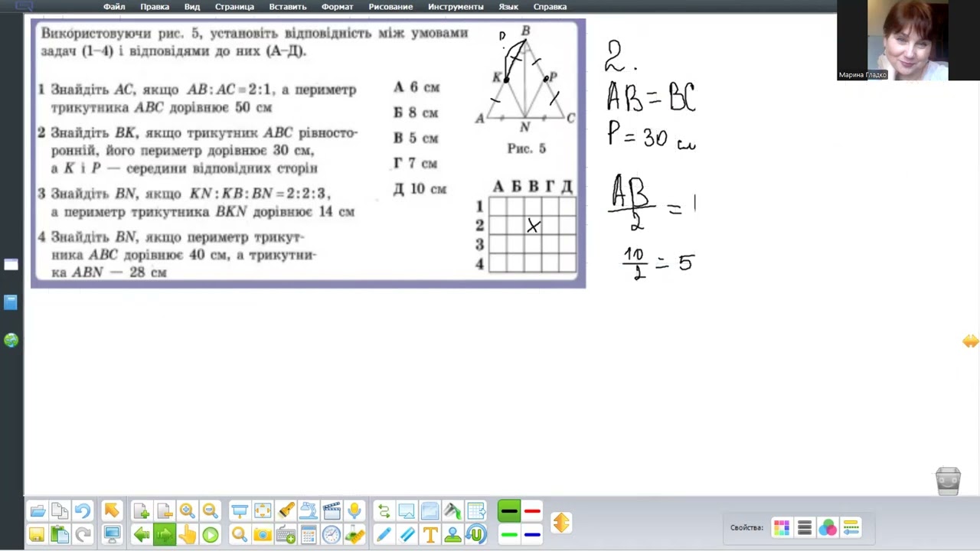Select the hand pan tool
This screenshot has height=551, width=980.
pos(187,535)
